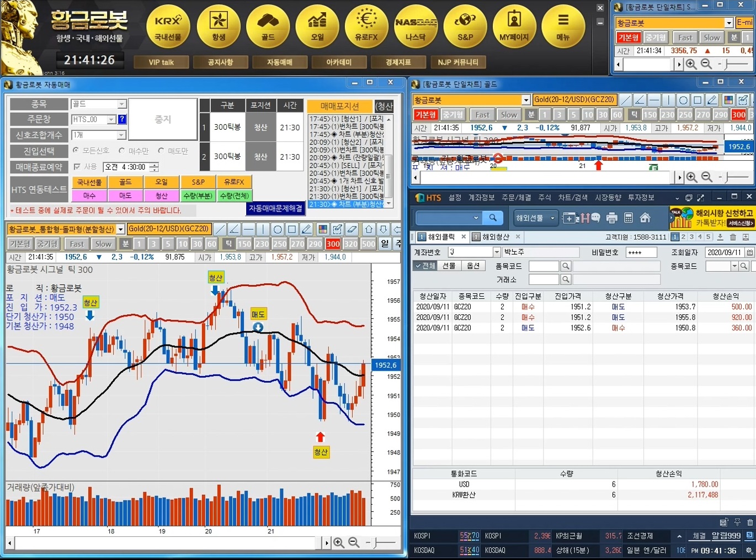The height and width of the screenshot is (560, 756).
Task: Open the 차트/검색 menu in HTS
Action: click(x=573, y=198)
